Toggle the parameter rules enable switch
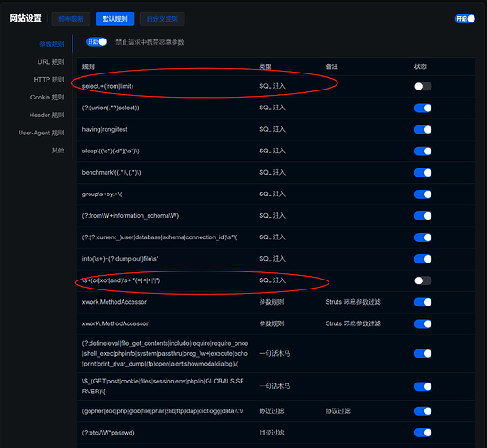The image size is (487, 448). tap(97, 41)
